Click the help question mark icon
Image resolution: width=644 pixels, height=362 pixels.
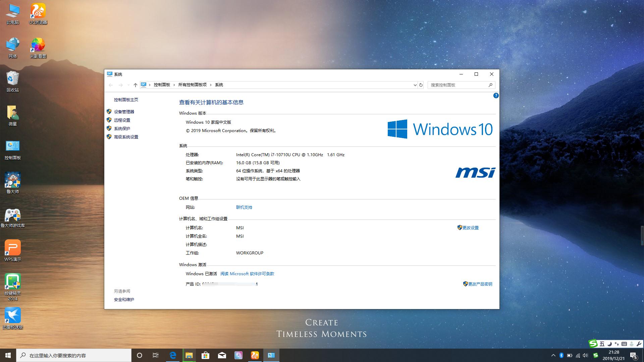(x=496, y=96)
